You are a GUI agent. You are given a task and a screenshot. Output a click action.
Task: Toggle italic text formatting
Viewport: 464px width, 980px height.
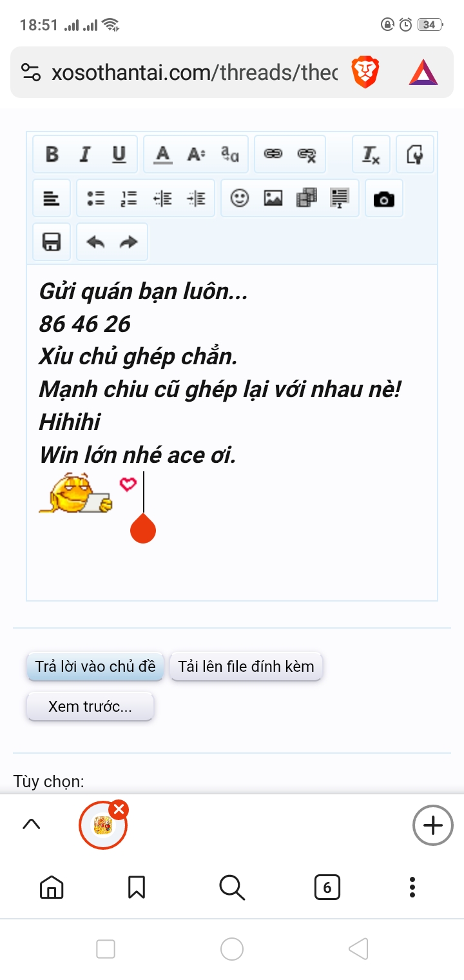point(85,155)
